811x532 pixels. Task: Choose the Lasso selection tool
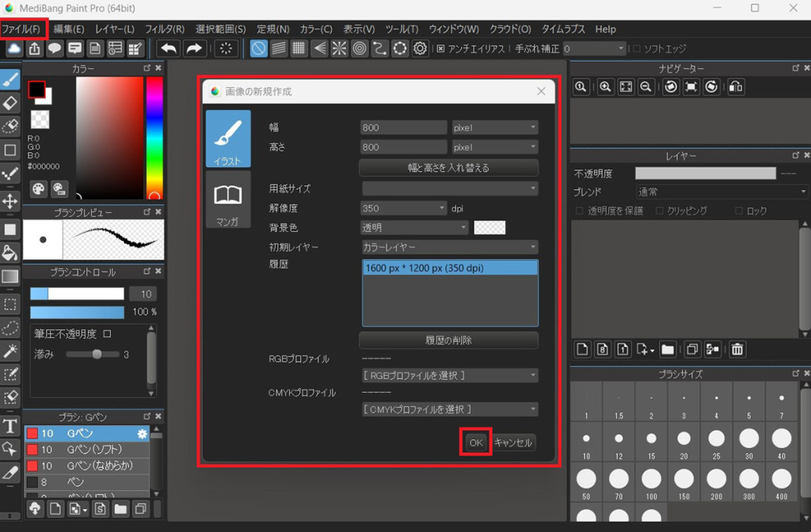coord(10,328)
